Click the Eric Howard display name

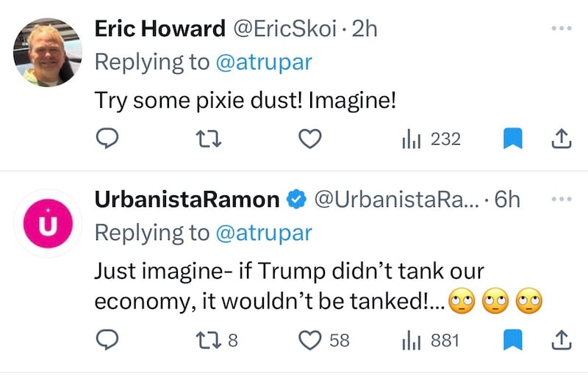pyautogui.click(x=160, y=29)
